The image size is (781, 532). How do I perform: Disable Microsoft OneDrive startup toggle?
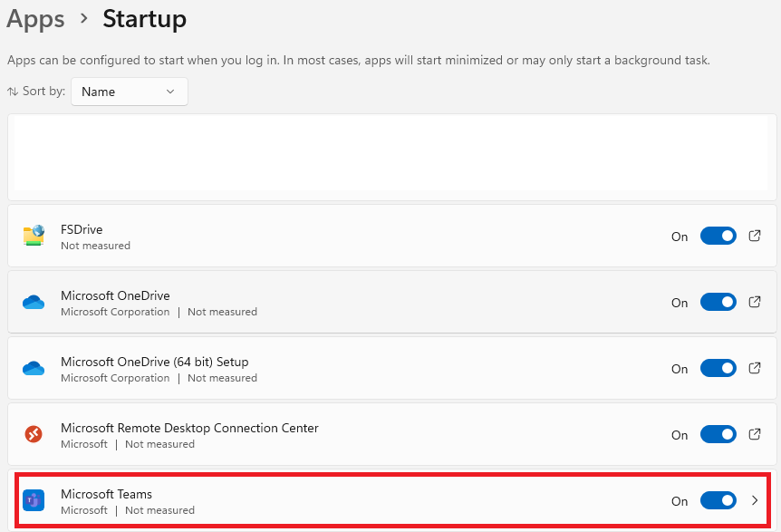coord(718,302)
